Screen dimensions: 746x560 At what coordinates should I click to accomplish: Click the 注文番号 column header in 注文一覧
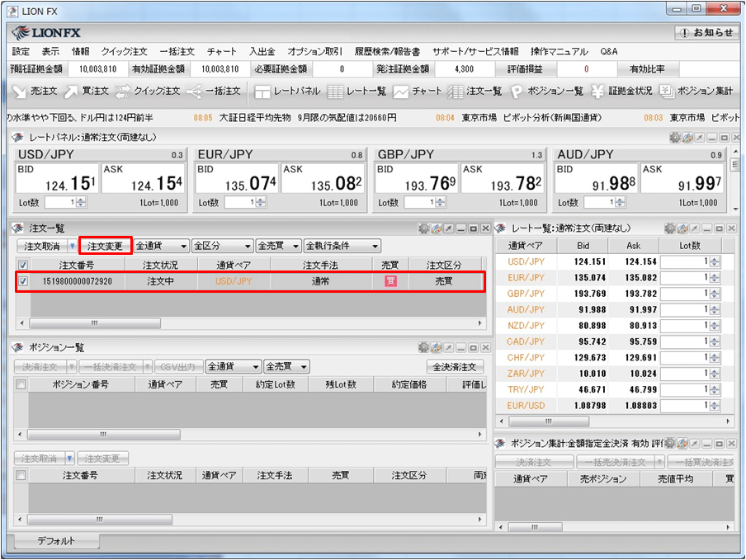[x=77, y=265]
